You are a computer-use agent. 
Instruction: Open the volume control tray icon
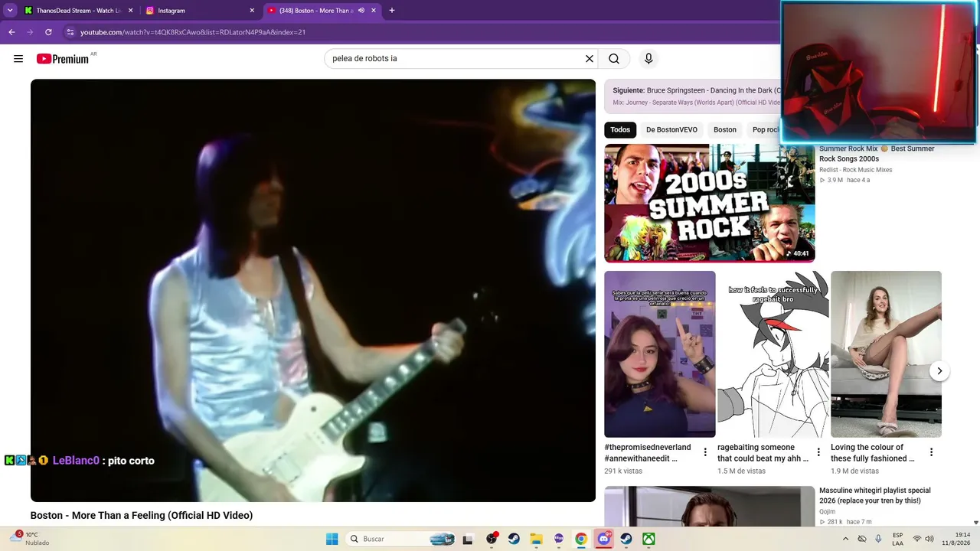click(931, 539)
